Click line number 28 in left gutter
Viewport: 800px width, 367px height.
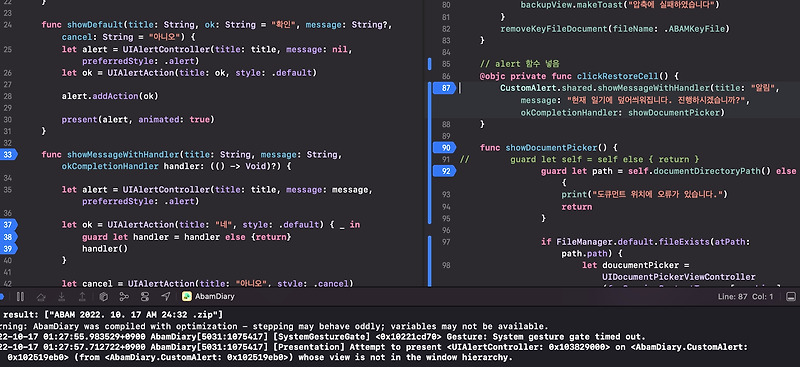pyautogui.click(x=8, y=96)
